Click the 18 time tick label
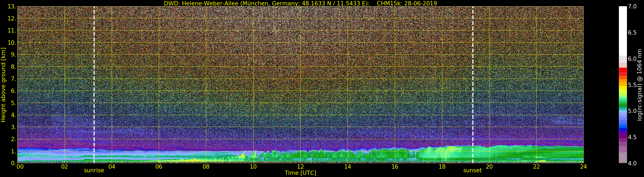The width and height of the screenshot is (644, 177). (442, 166)
